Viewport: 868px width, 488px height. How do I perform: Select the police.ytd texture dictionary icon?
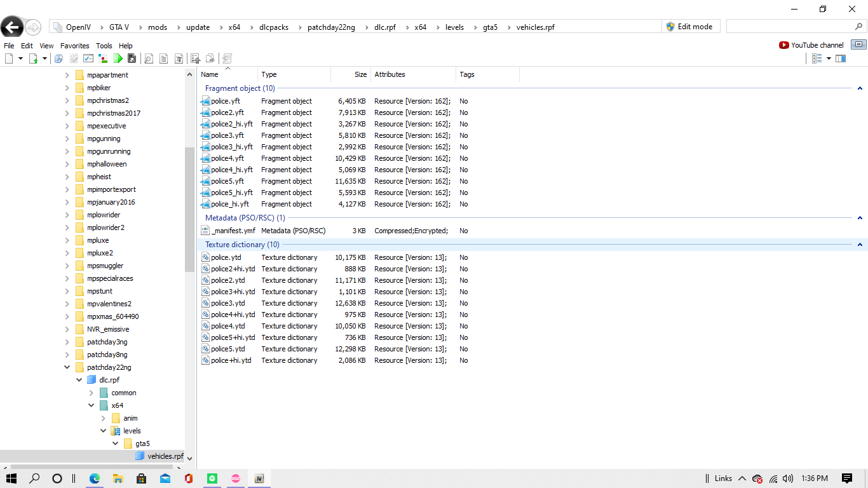pyautogui.click(x=205, y=257)
